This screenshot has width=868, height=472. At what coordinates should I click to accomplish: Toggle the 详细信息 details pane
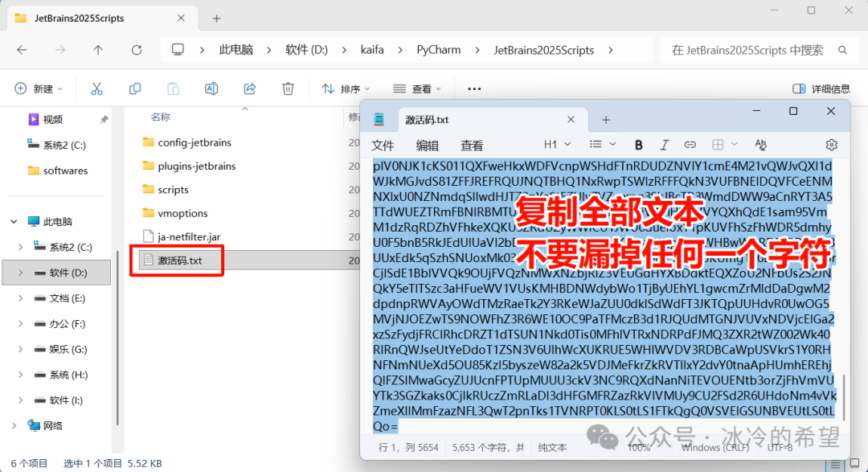(x=821, y=88)
